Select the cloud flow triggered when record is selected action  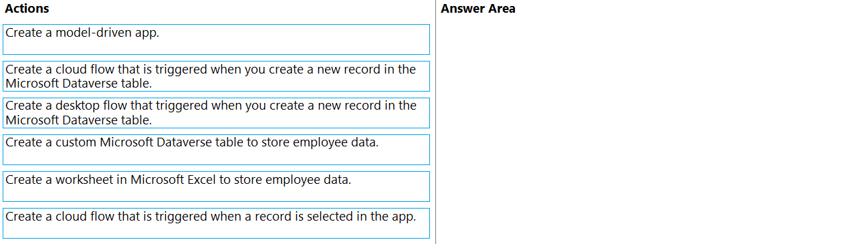[x=216, y=223]
